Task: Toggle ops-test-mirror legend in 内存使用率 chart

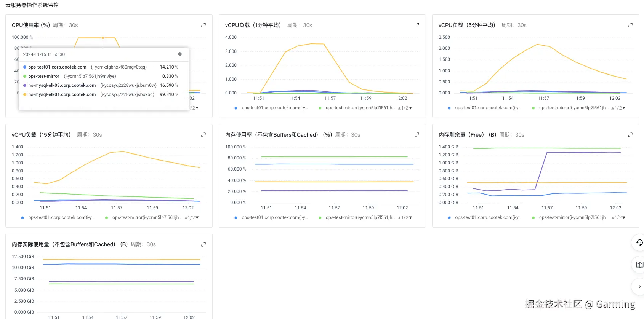Action: (357, 217)
